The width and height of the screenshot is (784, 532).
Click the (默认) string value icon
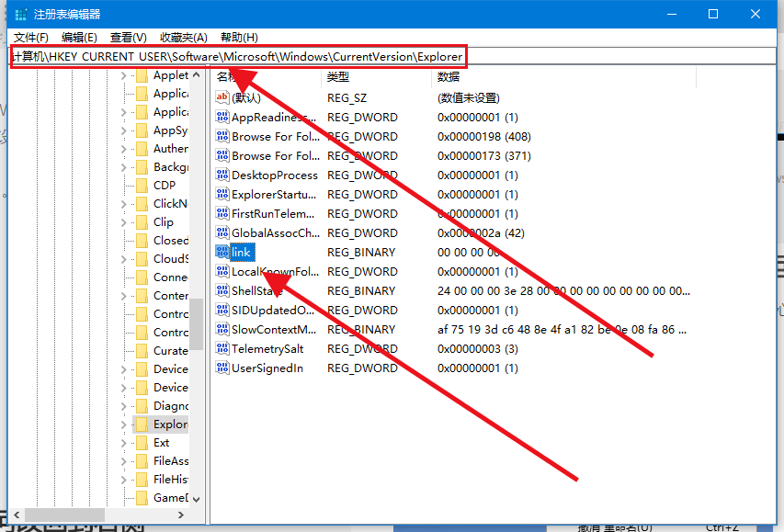(x=222, y=97)
